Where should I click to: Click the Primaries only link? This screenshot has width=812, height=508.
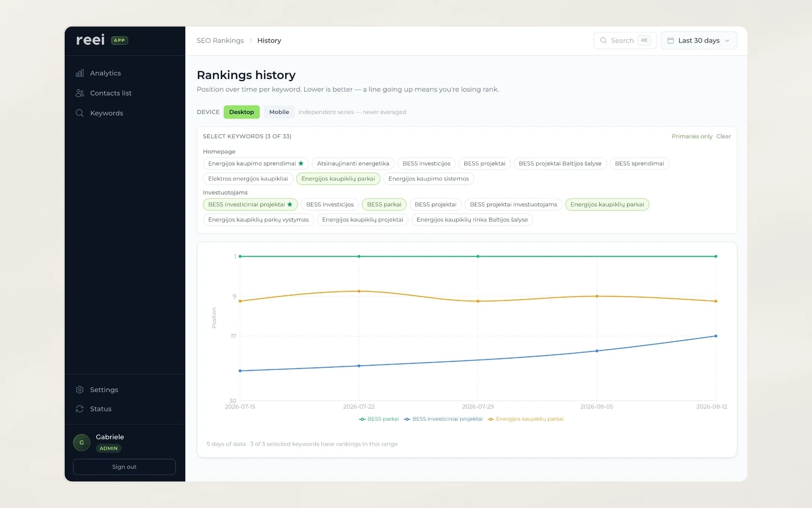coord(692,136)
